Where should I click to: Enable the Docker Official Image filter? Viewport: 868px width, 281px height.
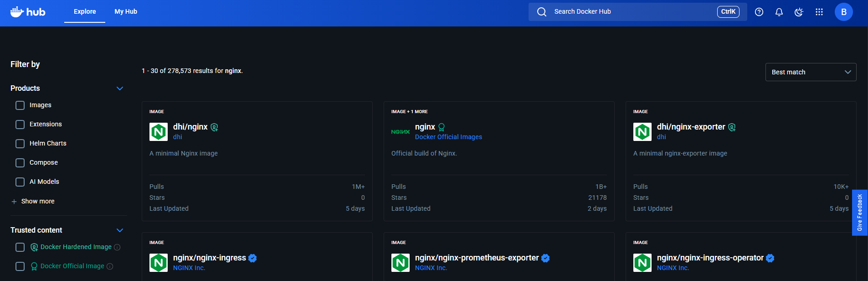(x=20, y=266)
